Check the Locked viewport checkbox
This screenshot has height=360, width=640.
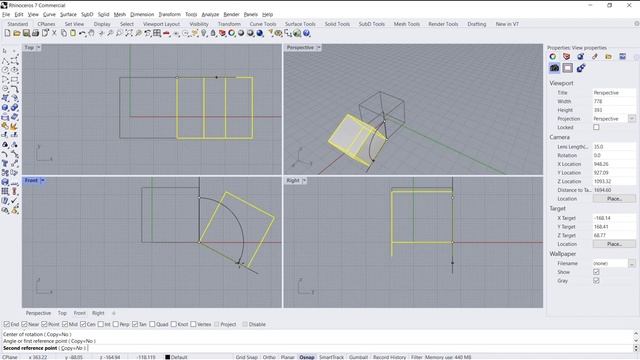tap(596, 127)
